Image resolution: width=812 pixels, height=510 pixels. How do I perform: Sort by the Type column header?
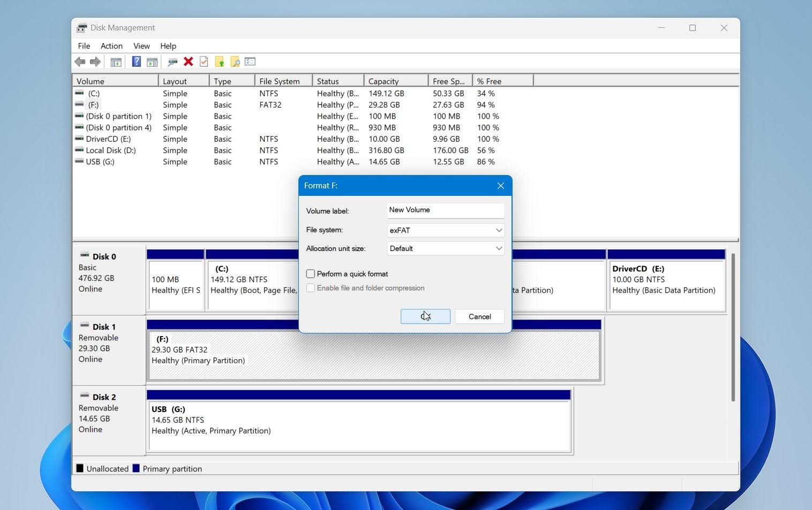(232, 81)
